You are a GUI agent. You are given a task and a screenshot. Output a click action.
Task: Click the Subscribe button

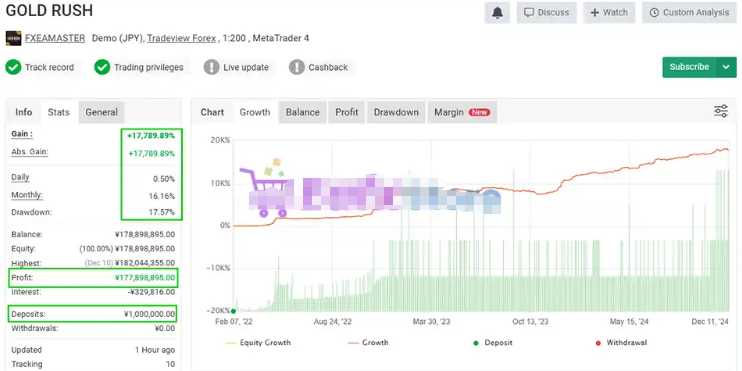click(x=690, y=67)
